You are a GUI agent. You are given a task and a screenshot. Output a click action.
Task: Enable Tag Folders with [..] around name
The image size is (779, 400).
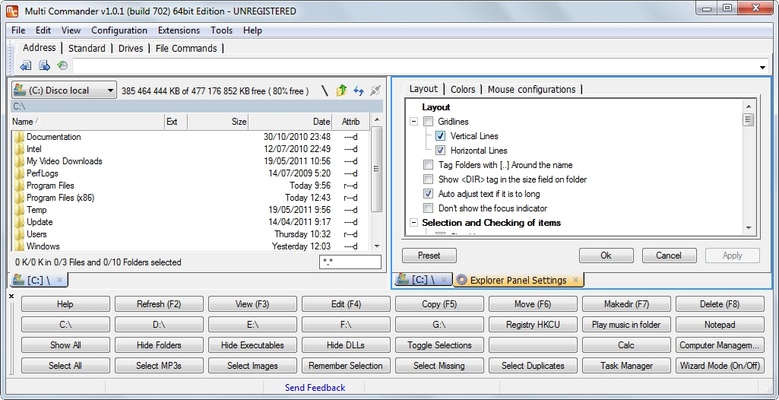point(428,164)
